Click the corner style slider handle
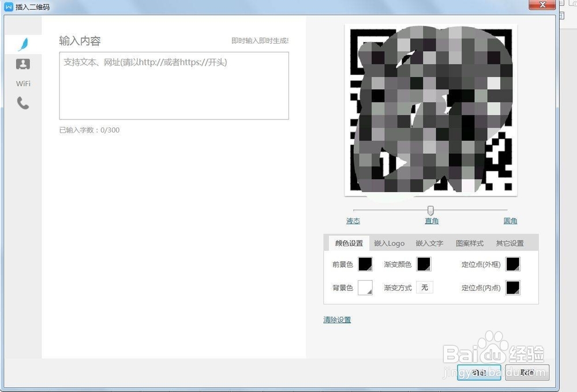 point(430,210)
